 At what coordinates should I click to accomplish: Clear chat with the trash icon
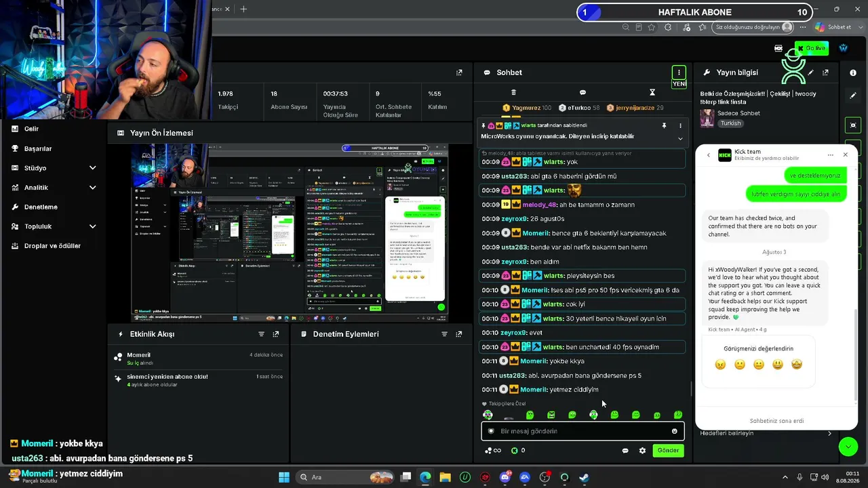(x=513, y=92)
